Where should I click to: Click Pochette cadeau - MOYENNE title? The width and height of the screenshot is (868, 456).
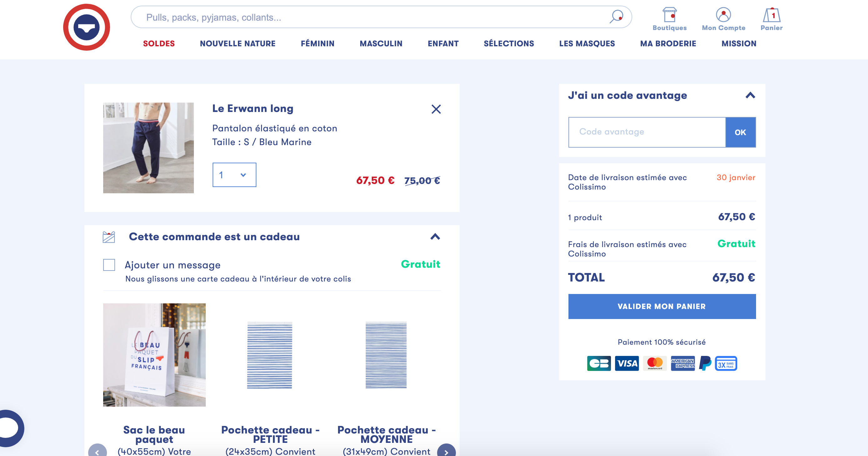[386, 434]
